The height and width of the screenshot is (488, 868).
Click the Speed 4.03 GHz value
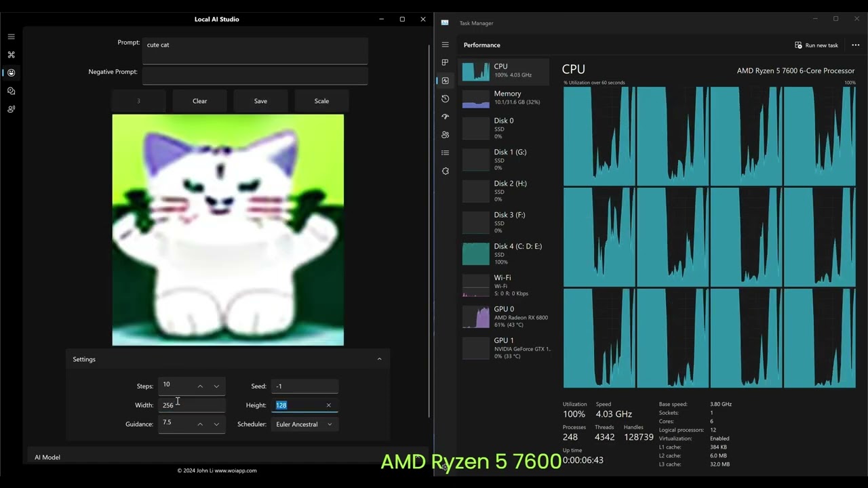614,414
